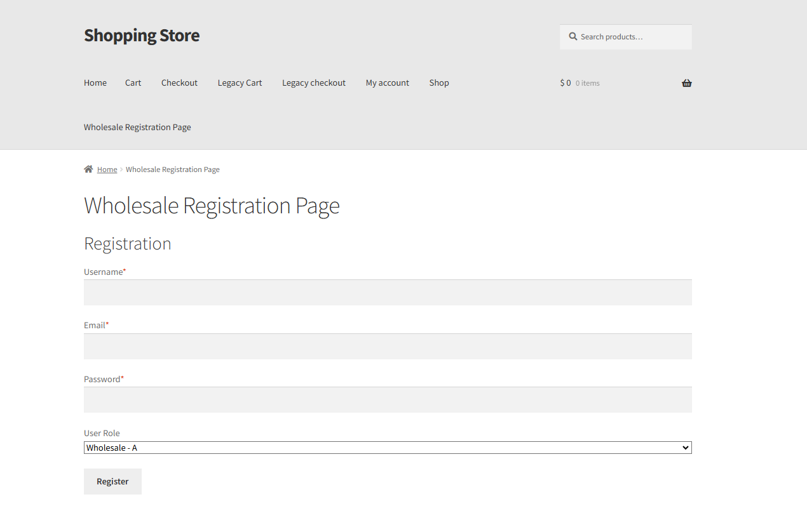The width and height of the screenshot is (807, 532).
Task: Click the Registration subheading
Action: (127, 244)
